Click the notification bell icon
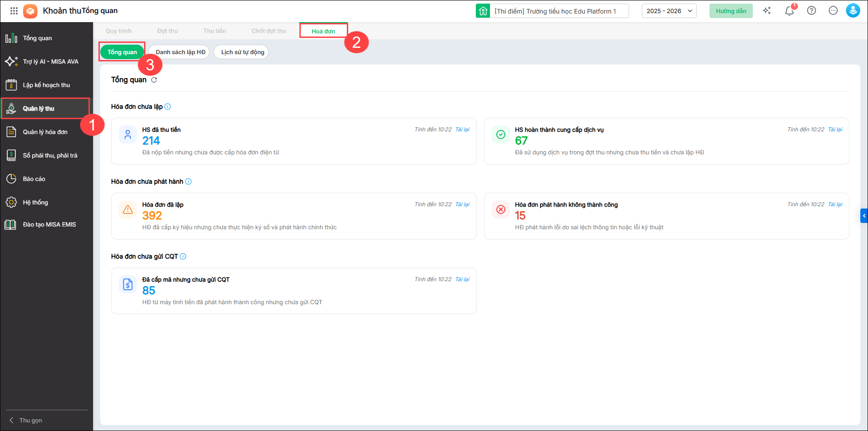The height and width of the screenshot is (431, 868). coord(789,11)
